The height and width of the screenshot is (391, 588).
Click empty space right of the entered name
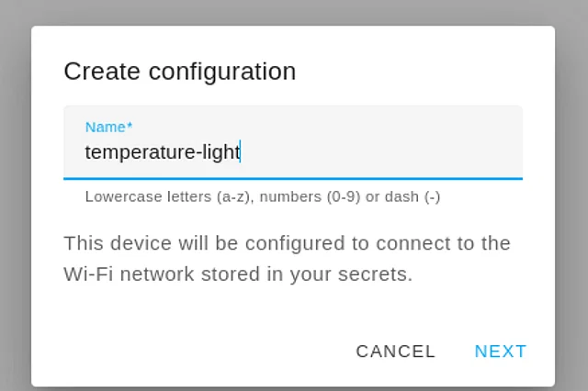point(386,151)
